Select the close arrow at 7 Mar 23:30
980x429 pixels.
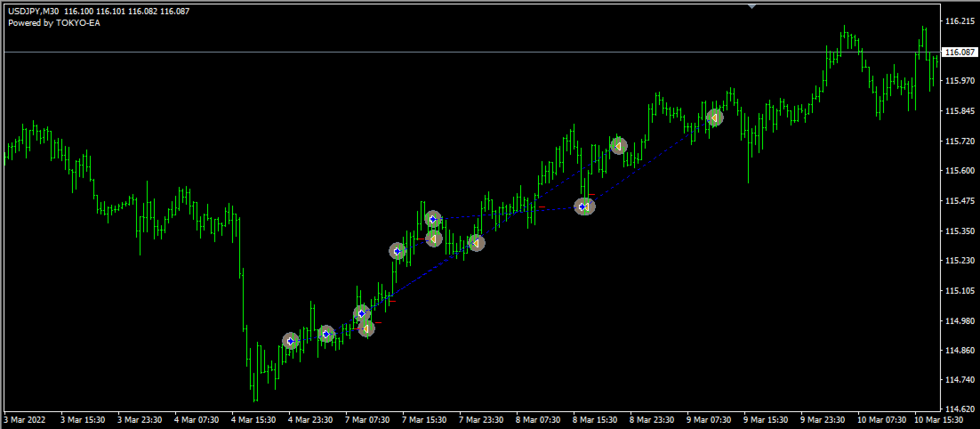coord(477,243)
